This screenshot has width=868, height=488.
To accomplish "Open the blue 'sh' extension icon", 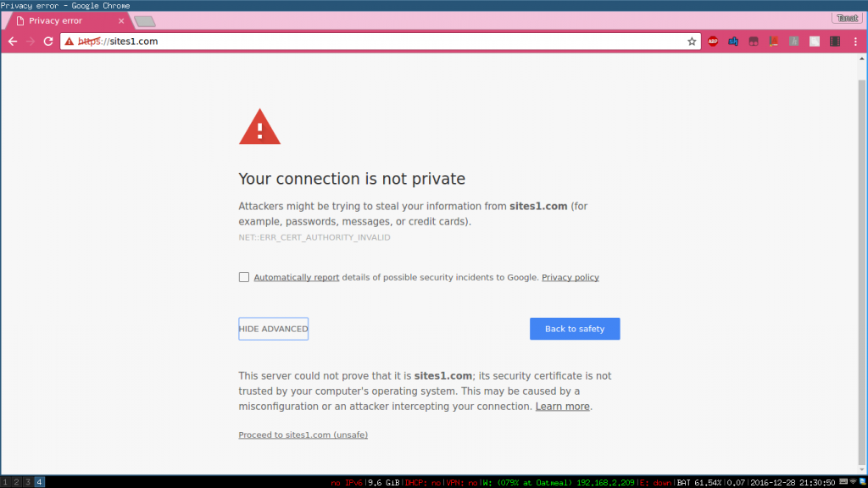I will click(x=733, y=42).
